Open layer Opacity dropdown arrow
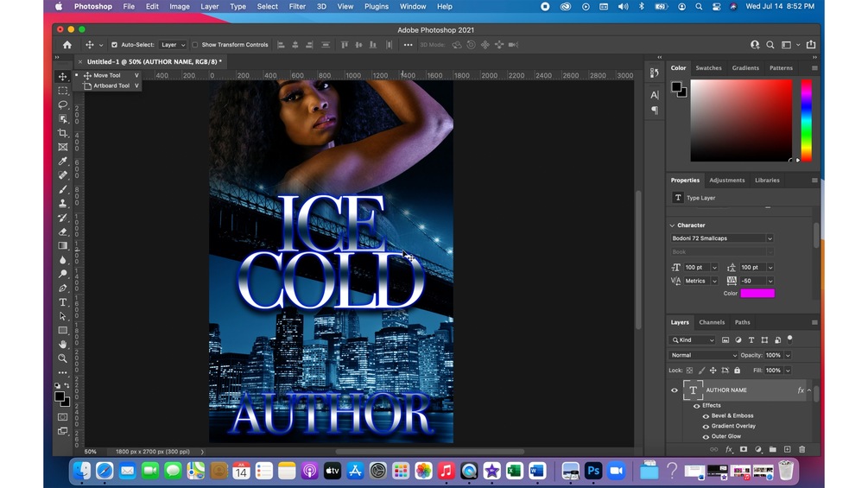This screenshot has height=488, width=868. 788,355
